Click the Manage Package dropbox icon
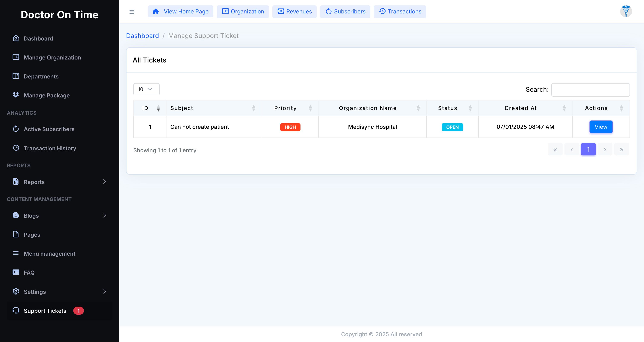The image size is (644, 342). coord(16,95)
